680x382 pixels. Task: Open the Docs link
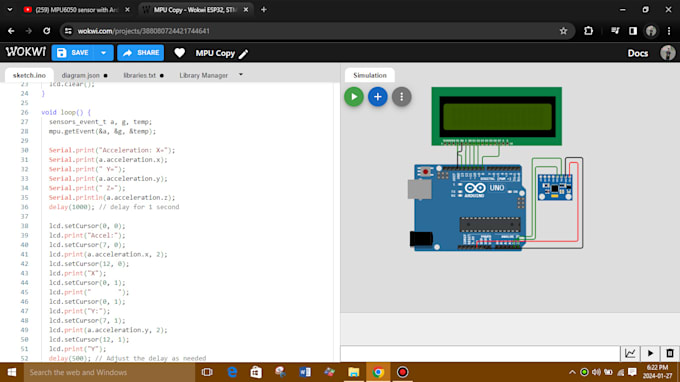[638, 53]
